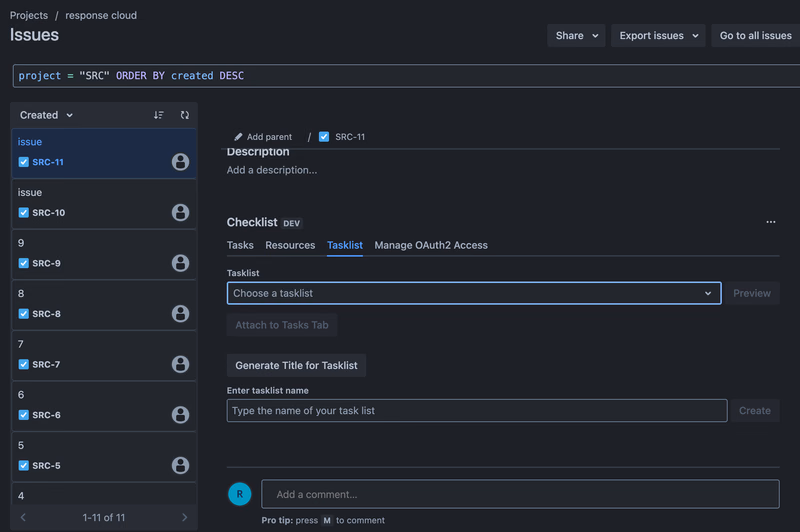
Task: Select issue SRC-10 in the list
Action: pyautogui.click(x=104, y=204)
